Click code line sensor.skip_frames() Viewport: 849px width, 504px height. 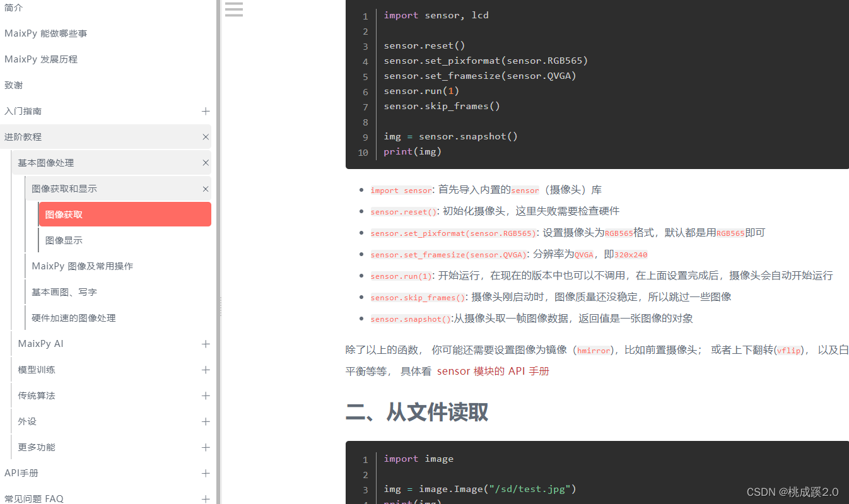tap(442, 106)
